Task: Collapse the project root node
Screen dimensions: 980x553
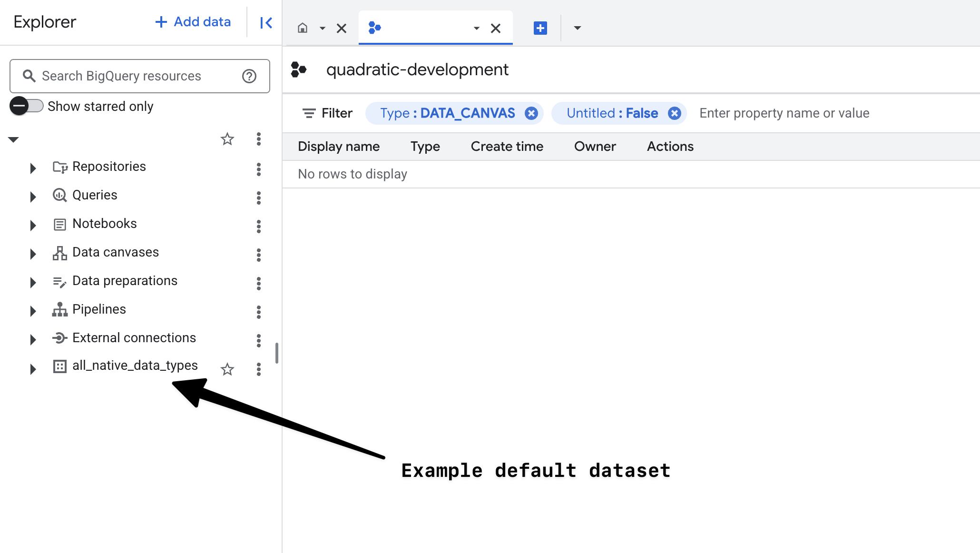Action: (x=13, y=139)
